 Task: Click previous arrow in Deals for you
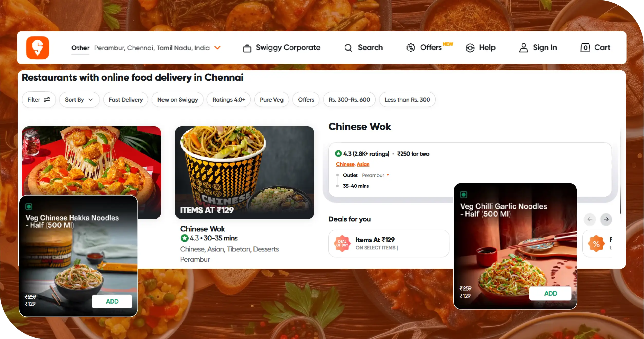(590, 219)
